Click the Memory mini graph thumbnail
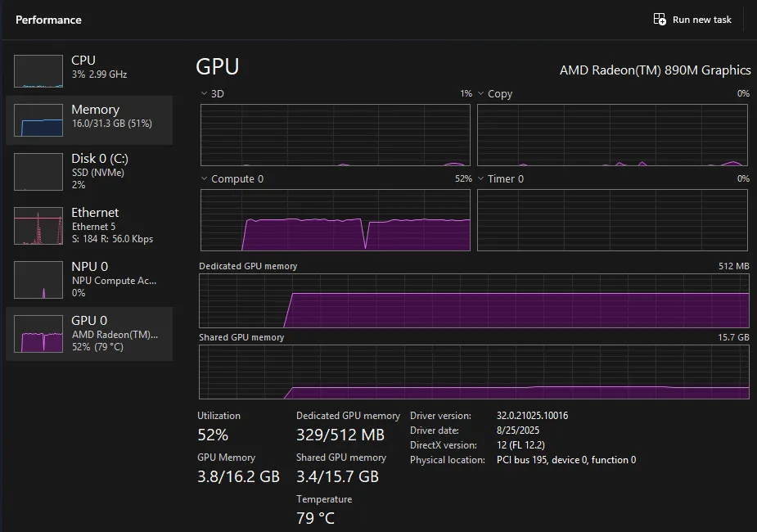The width and height of the screenshot is (757, 532). tap(38, 120)
